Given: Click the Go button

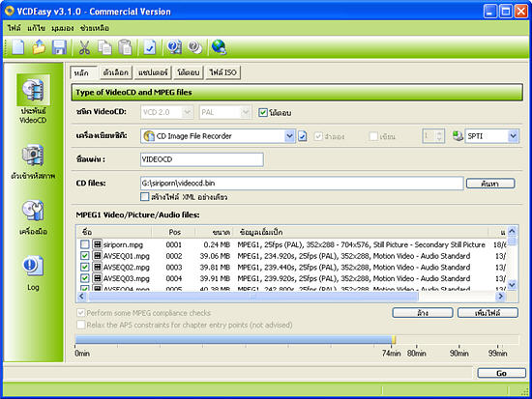Looking at the screenshot, I should click(501, 373).
